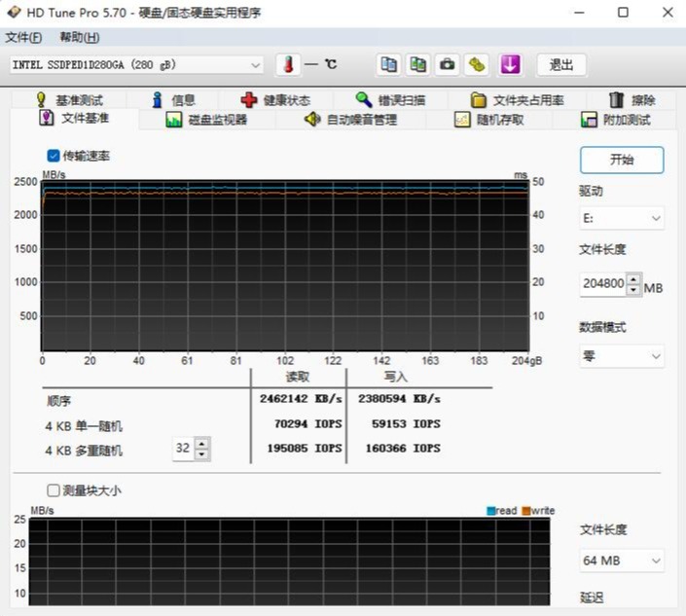Click the copy screenshot to clipboard icon

[x=418, y=65]
